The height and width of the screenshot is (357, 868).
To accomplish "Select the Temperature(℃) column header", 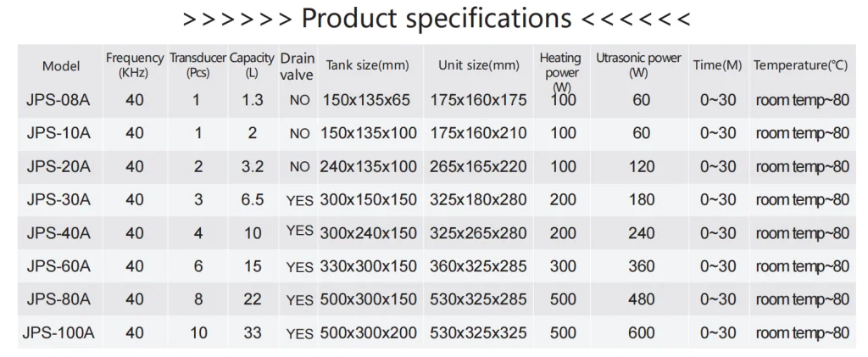I will [x=800, y=65].
